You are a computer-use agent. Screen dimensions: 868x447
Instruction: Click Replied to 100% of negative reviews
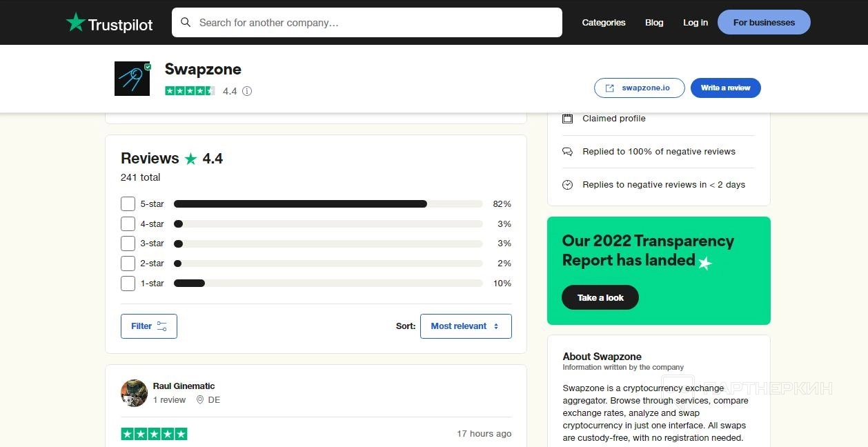coord(659,152)
